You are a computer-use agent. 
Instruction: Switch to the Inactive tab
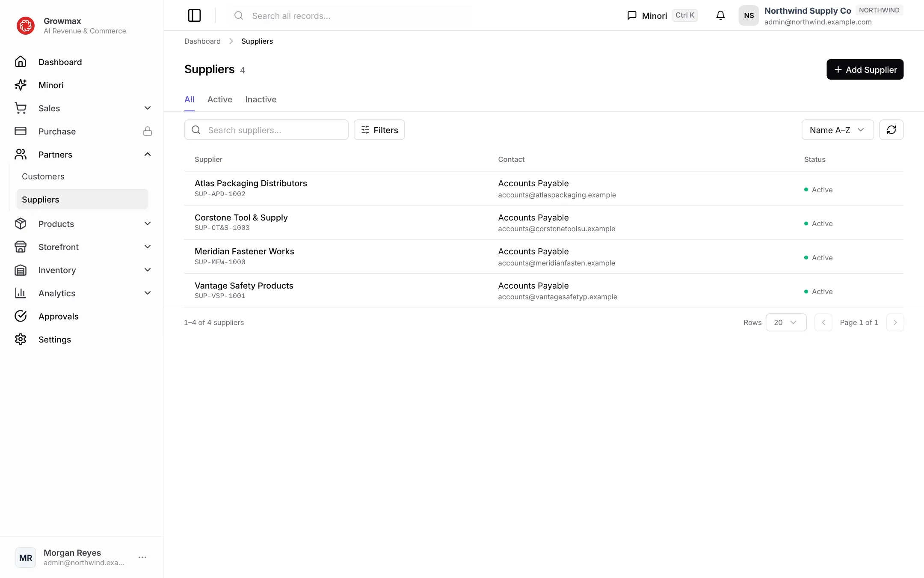261,99
